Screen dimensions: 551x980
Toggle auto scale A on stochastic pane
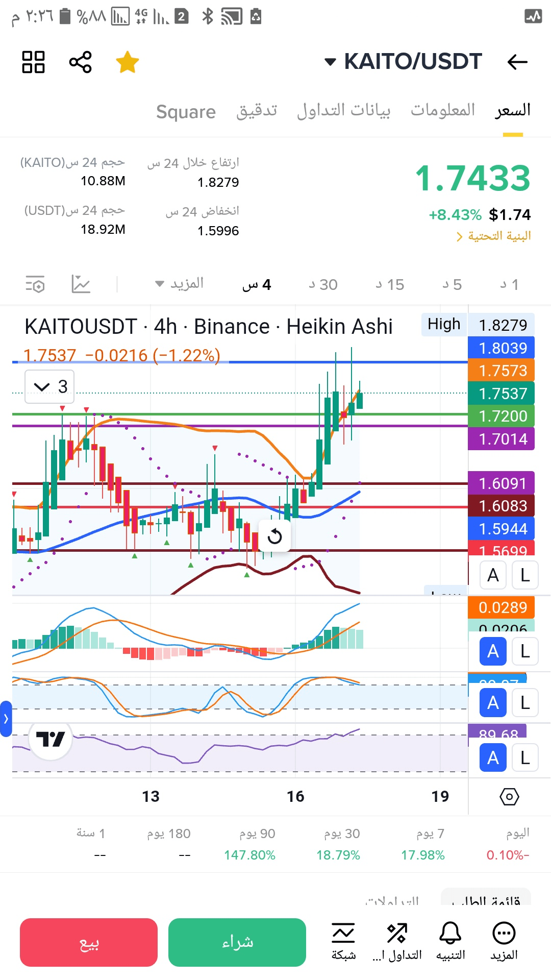[493, 703]
